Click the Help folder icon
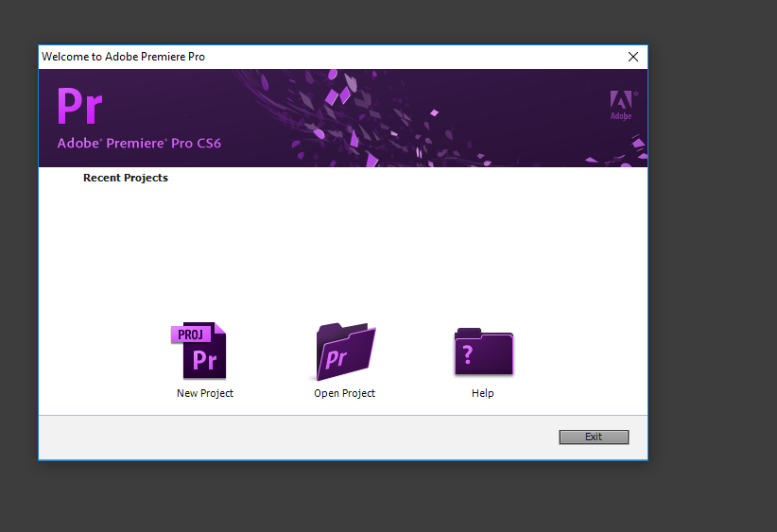 [x=484, y=352]
